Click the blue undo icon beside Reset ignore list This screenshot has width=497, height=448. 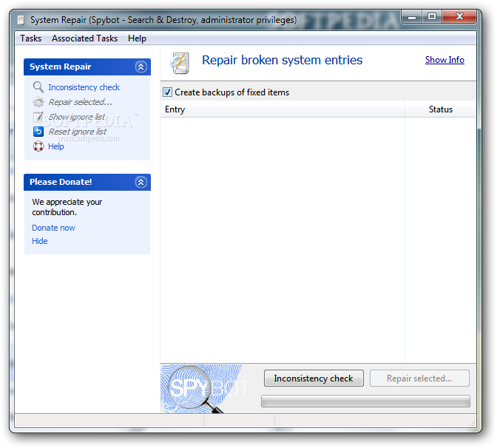click(38, 132)
